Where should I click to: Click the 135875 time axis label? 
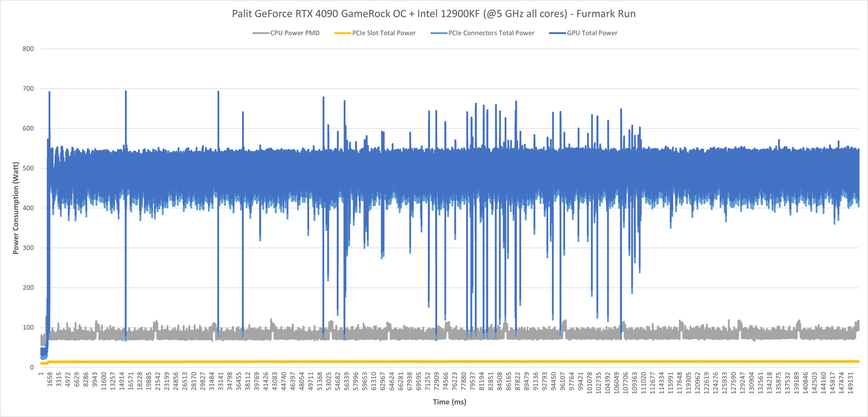(x=779, y=383)
